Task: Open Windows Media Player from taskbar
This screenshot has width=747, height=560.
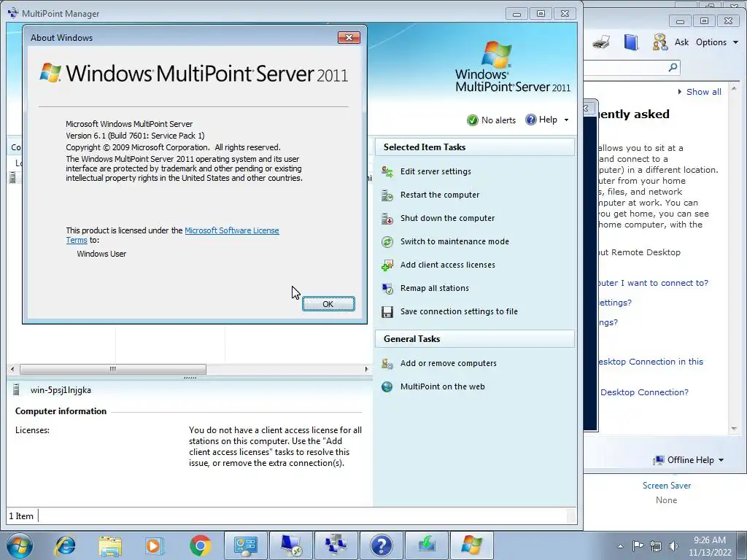Action: [155, 545]
